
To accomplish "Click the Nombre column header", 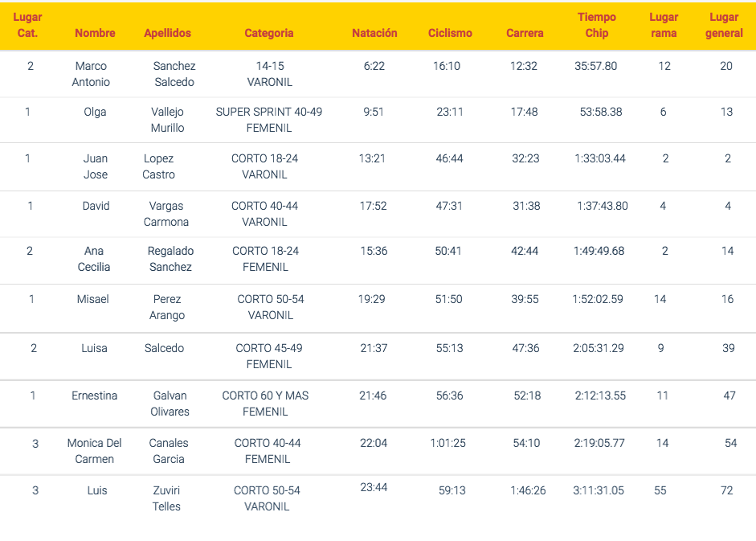I will pos(95,33).
